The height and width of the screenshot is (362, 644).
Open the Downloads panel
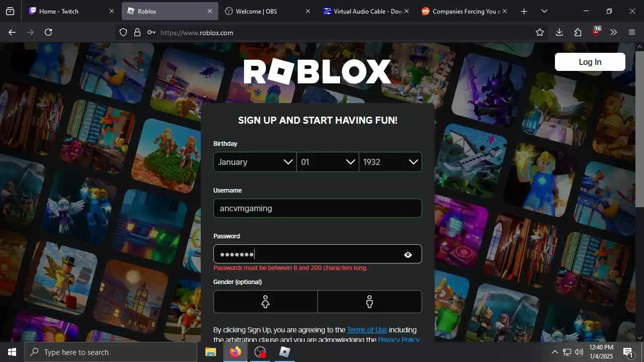pyautogui.click(x=559, y=32)
